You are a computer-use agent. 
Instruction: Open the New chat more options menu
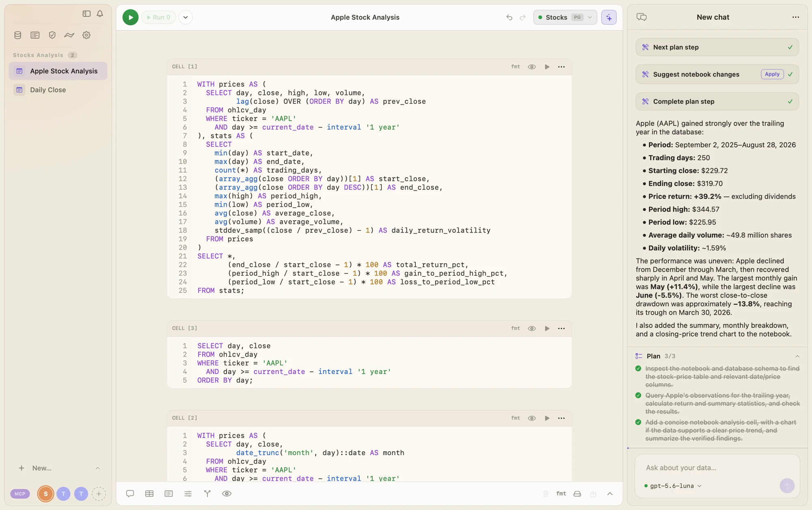(795, 17)
